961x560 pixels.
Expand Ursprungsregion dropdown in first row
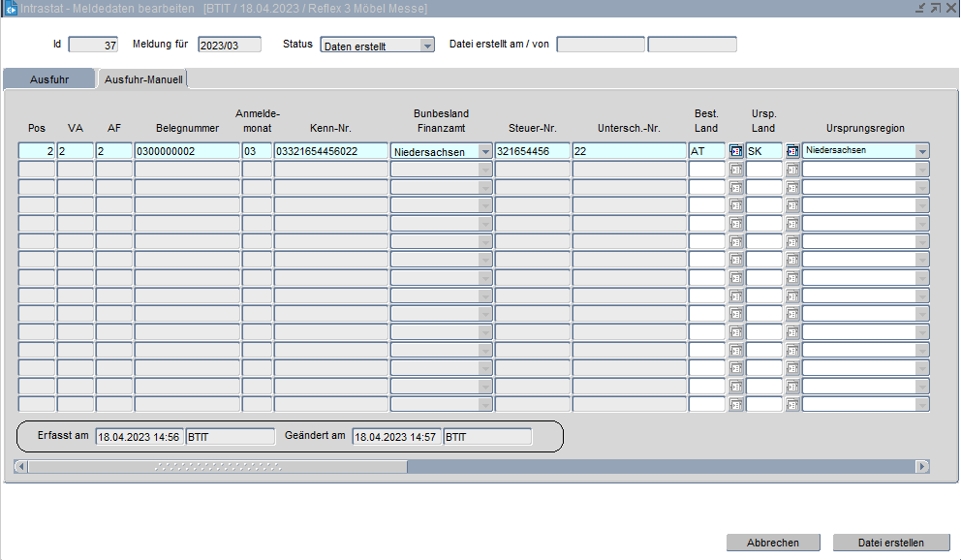point(921,151)
